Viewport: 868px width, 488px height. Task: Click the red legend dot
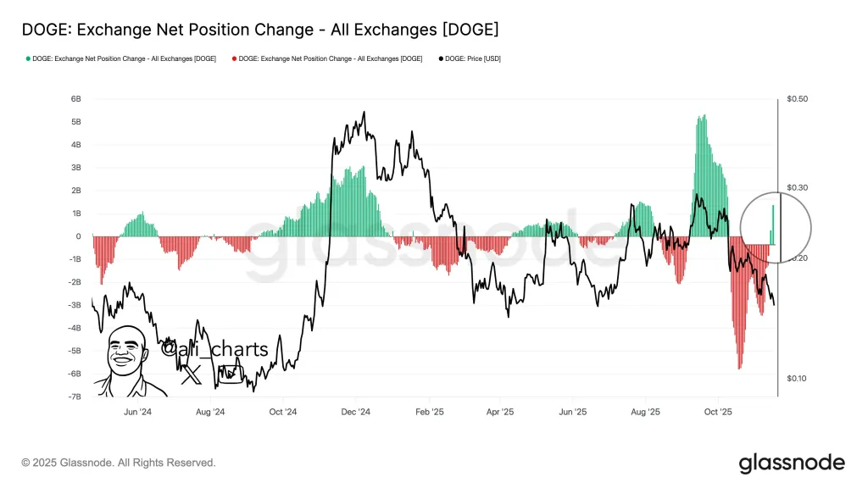tap(233, 58)
